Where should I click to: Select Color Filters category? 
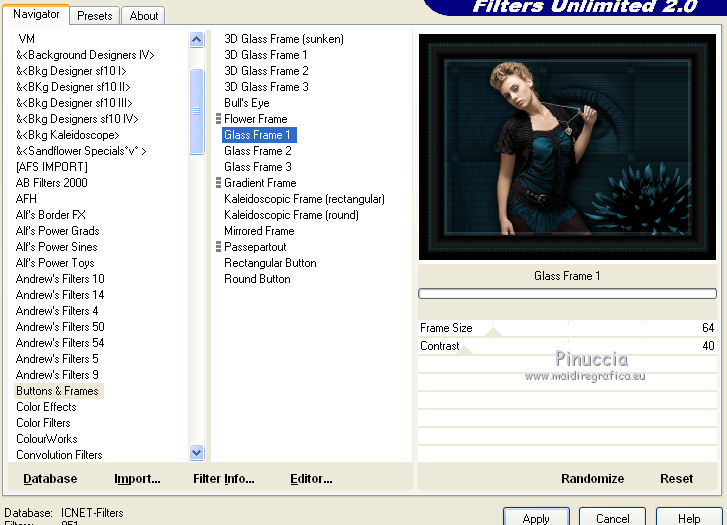tap(43, 423)
